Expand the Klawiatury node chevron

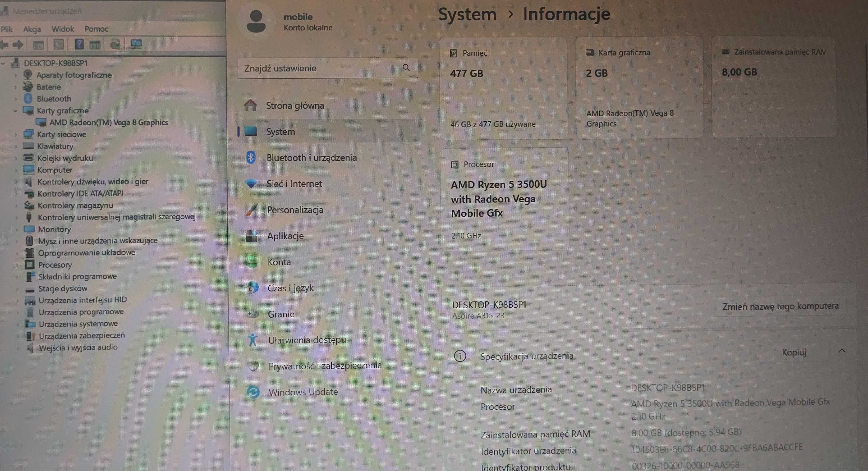click(x=16, y=146)
